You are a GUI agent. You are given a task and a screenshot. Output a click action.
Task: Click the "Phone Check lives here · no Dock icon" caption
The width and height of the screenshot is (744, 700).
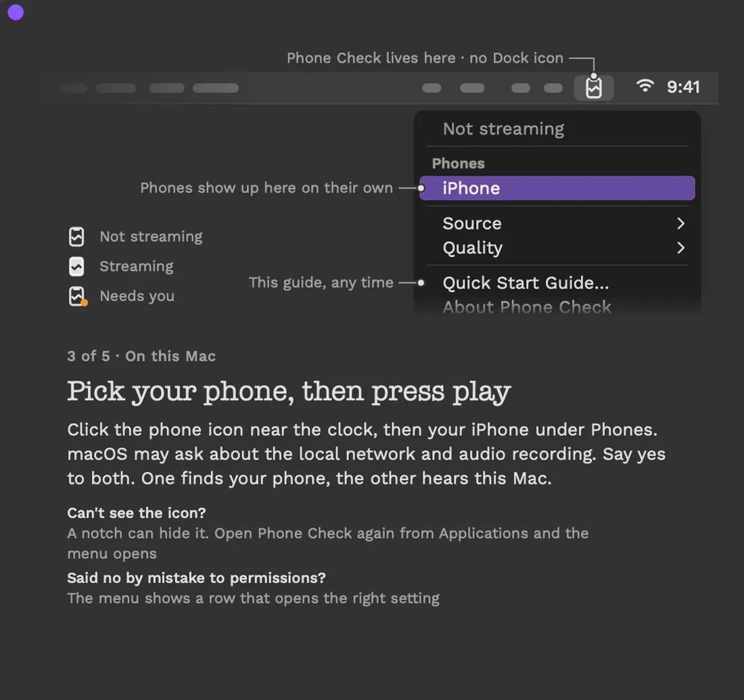click(425, 58)
